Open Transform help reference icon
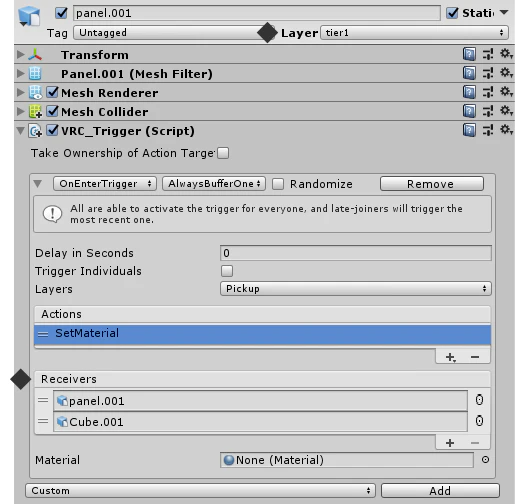This screenshot has width=515, height=504. pos(469,54)
